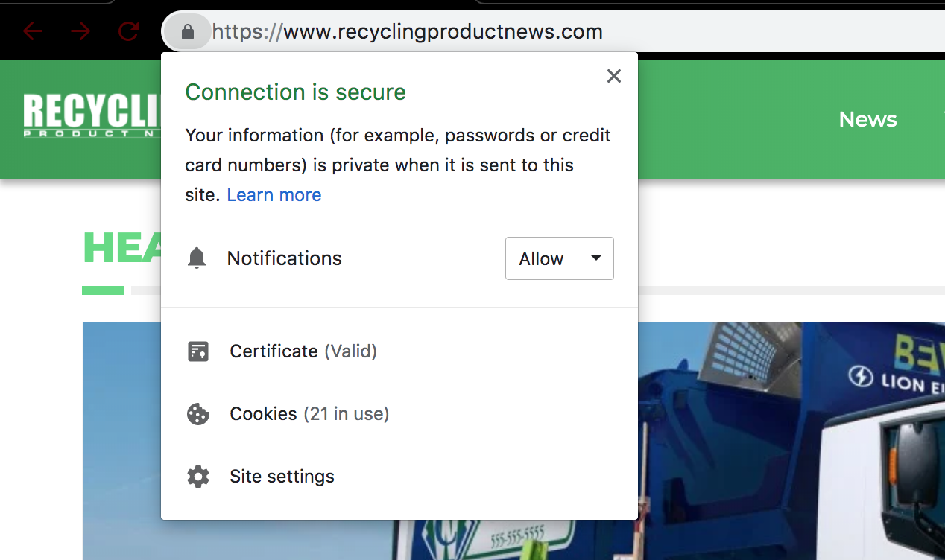Click the Site settings gear icon

pyautogui.click(x=197, y=477)
